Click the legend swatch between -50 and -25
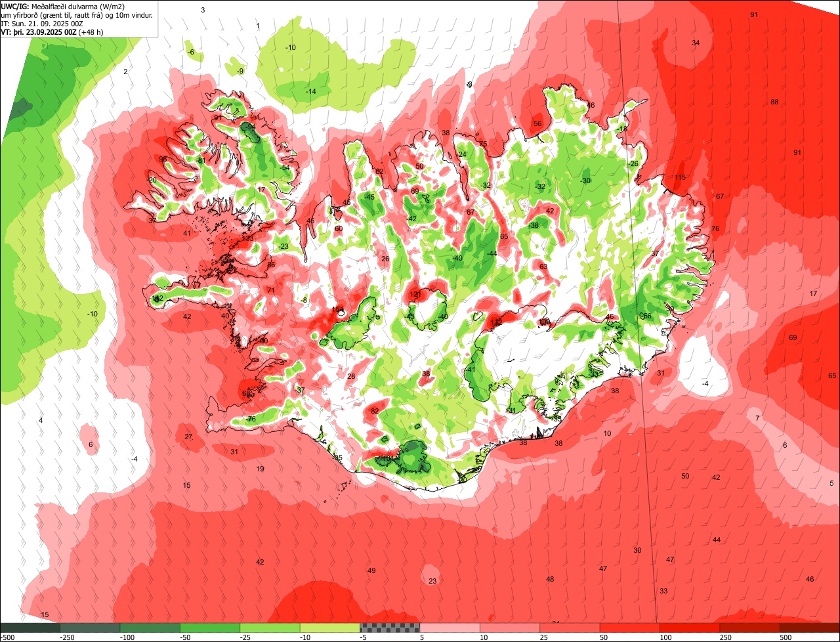 point(210,628)
